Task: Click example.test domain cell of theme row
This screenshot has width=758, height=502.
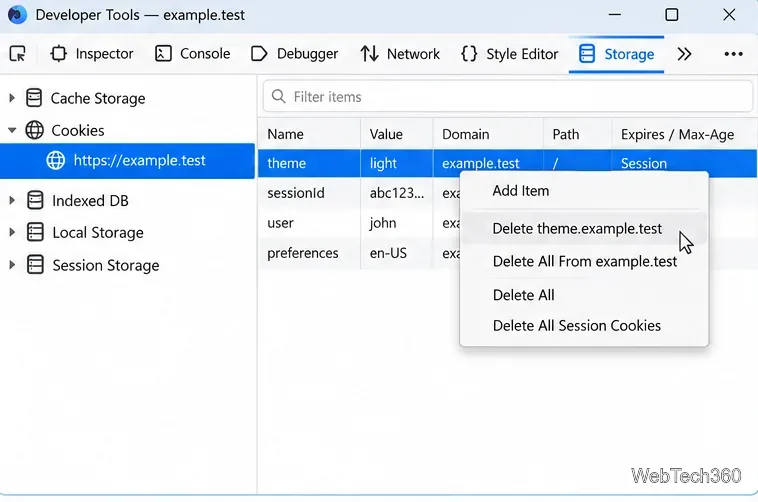Action: [x=488, y=163]
